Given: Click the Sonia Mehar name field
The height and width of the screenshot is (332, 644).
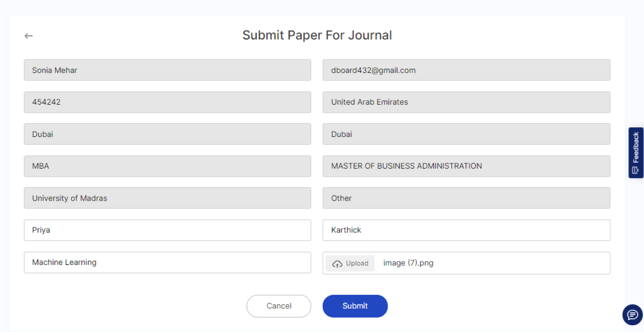Looking at the screenshot, I should coord(167,70).
